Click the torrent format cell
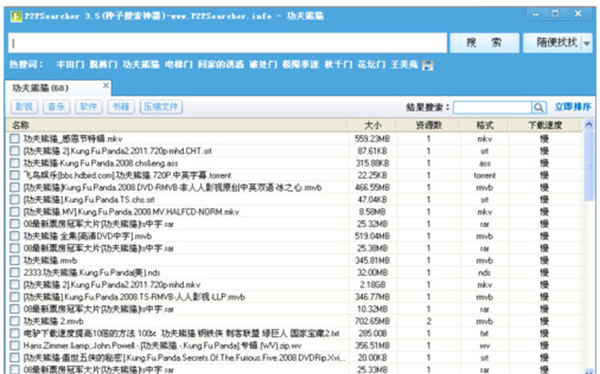 coord(484,175)
